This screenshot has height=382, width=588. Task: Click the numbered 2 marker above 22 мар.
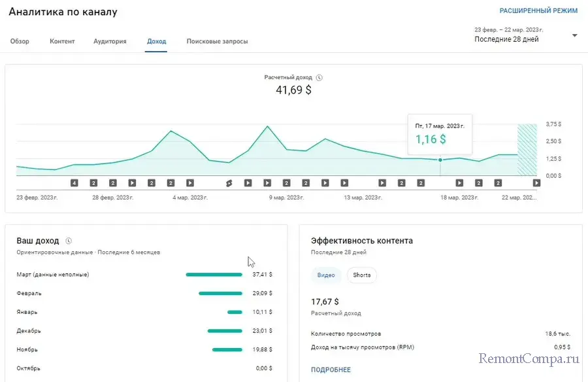[x=498, y=183]
